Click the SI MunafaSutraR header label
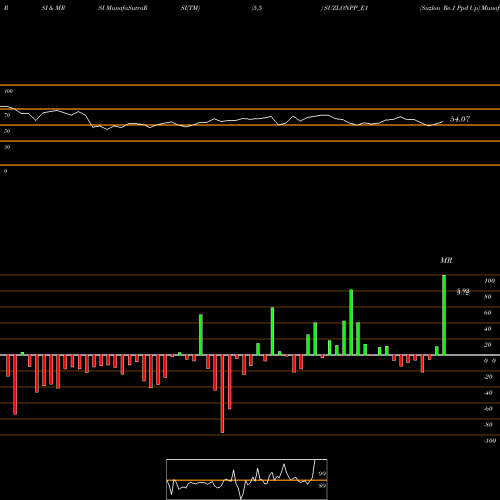The width and height of the screenshot is (500, 500). (x=123, y=8)
